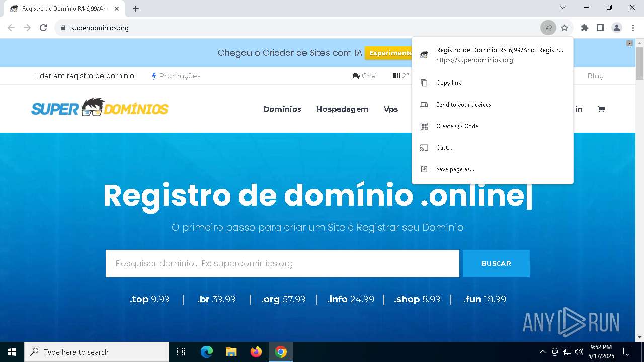The width and height of the screenshot is (644, 362).
Task: Launch Firefox from taskbar
Action: click(256, 352)
